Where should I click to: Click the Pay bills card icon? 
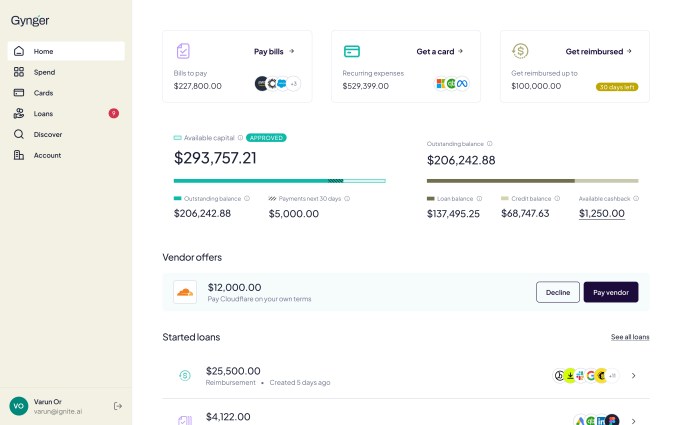point(183,51)
